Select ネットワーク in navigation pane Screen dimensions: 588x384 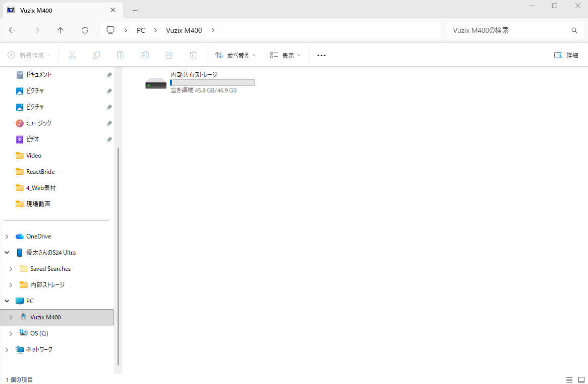[39, 350]
